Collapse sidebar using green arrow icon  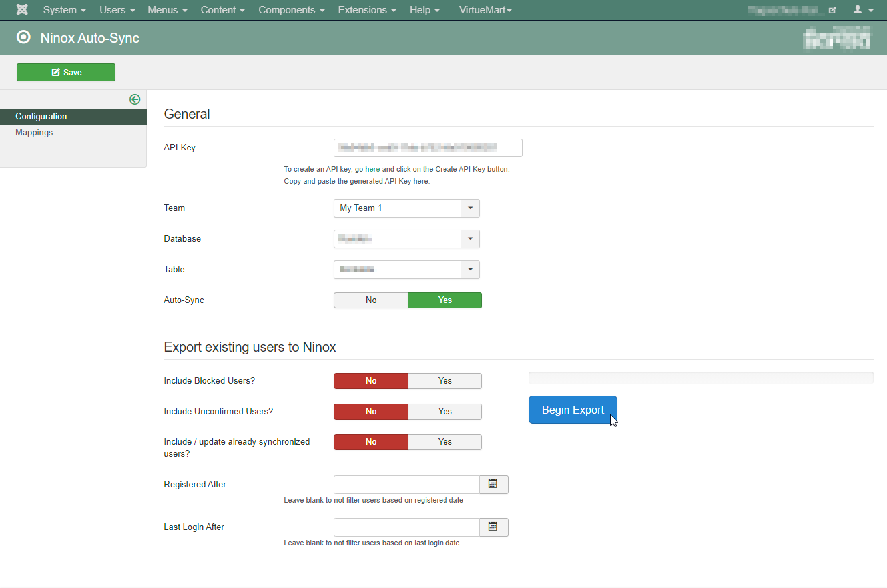135,99
